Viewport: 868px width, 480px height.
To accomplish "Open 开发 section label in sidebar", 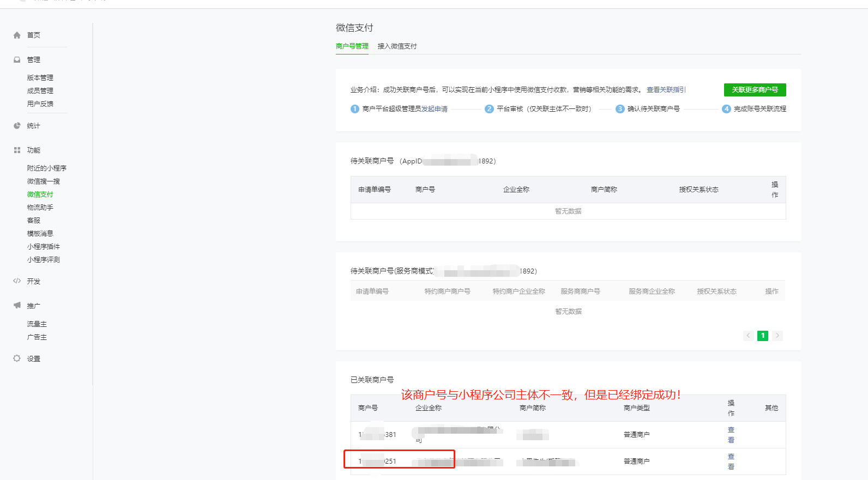I will 34,282.
